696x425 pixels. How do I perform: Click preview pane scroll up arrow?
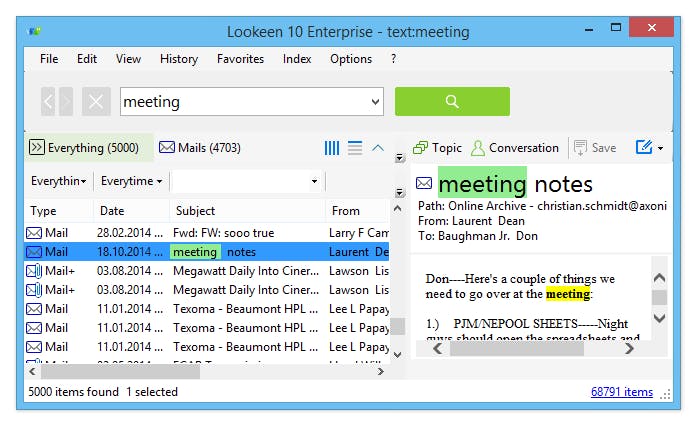(x=660, y=278)
